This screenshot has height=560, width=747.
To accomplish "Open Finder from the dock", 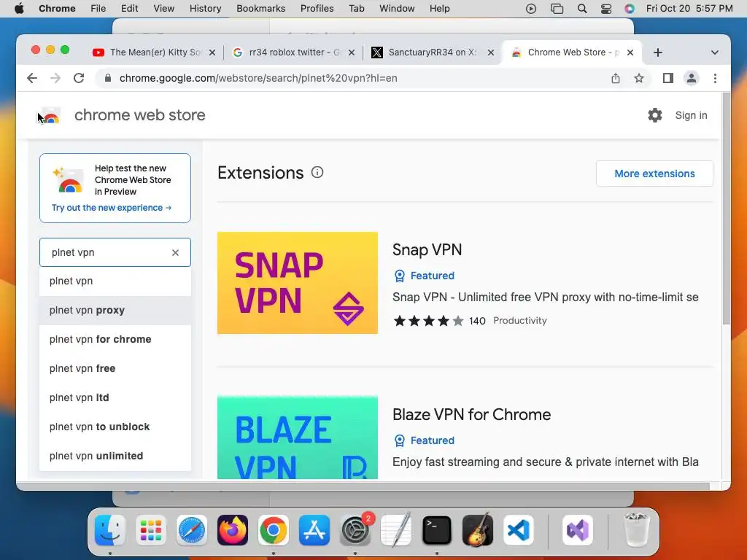I will pyautogui.click(x=110, y=530).
